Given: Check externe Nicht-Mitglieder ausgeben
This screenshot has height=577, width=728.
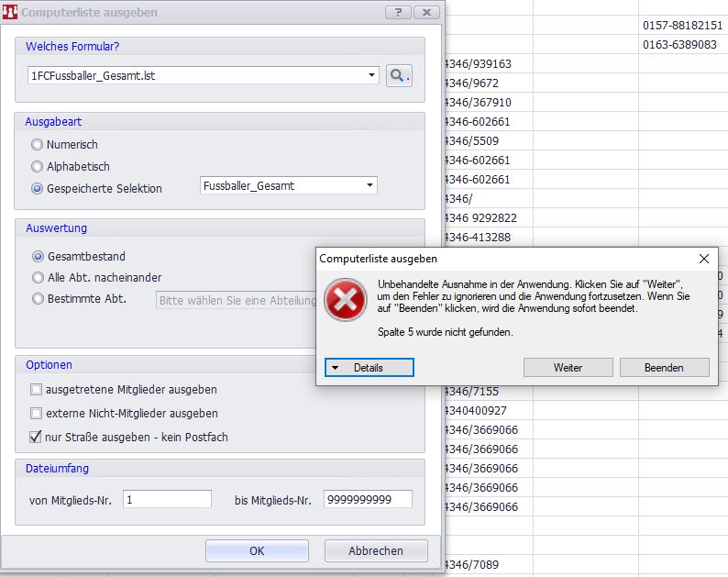Looking at the screenshot, I should pyautogui.click(x=38, y=414).
